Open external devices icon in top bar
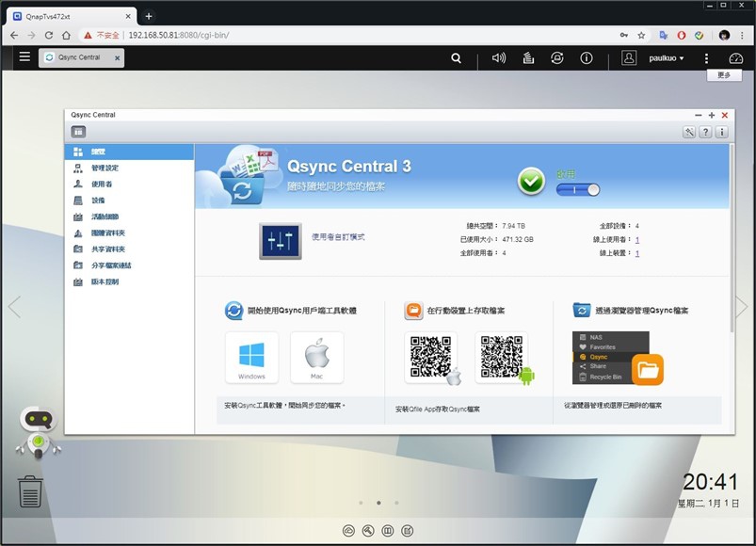Screen dimensions: 756x546 point(556,58)
